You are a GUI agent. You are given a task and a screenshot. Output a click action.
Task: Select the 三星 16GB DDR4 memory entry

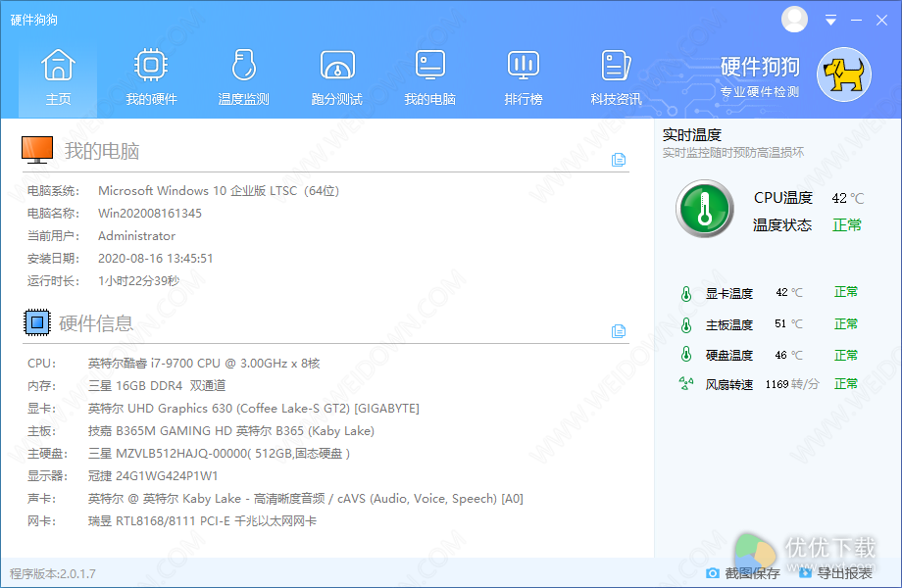pos(157,386)
